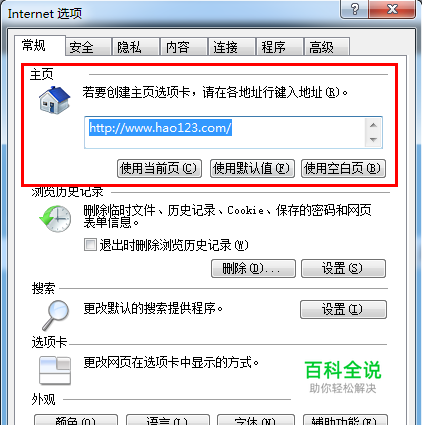Viewport: 422px width, 425px height.
Task: Click the 使用当前页 button
Action: [x=159, y=168]
